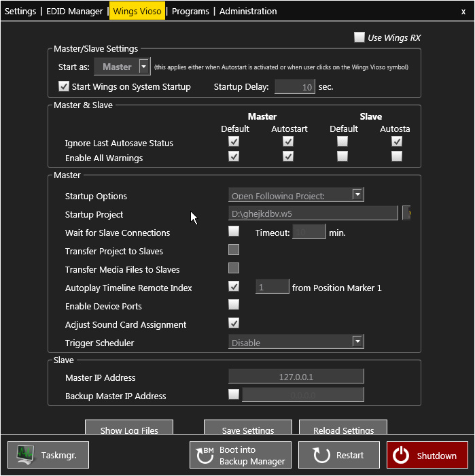Enable the Backup Master IP Address checkbox
The image size is (475, 476).
coord(234,394)
